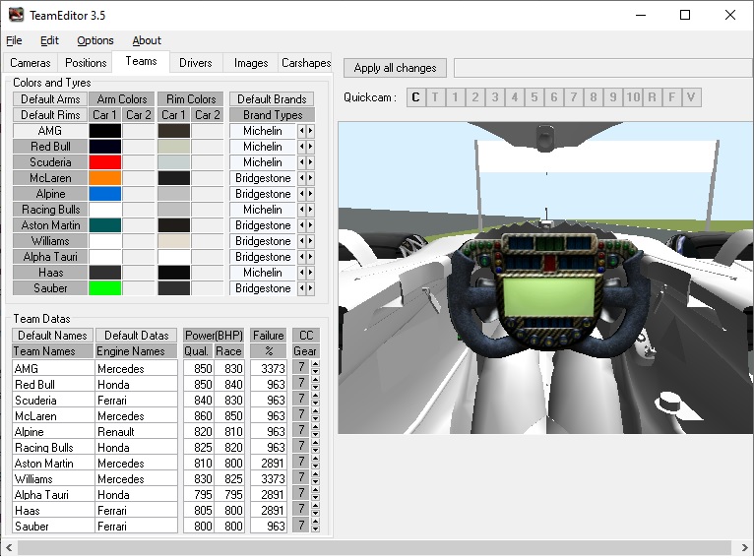Screen dimensions: 754x560
Task: Click next tyre brand arrow for Alpha Tauri
Action: [x=310, y=257]
